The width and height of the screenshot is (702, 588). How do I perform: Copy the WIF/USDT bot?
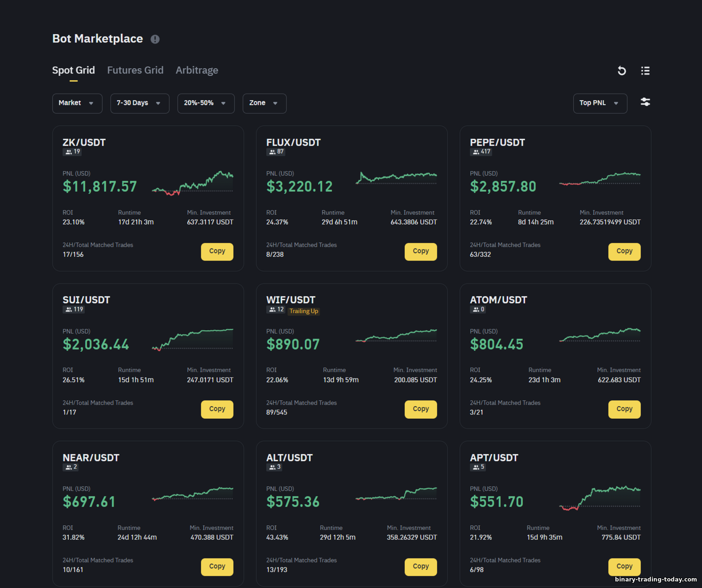coord(421,409)
